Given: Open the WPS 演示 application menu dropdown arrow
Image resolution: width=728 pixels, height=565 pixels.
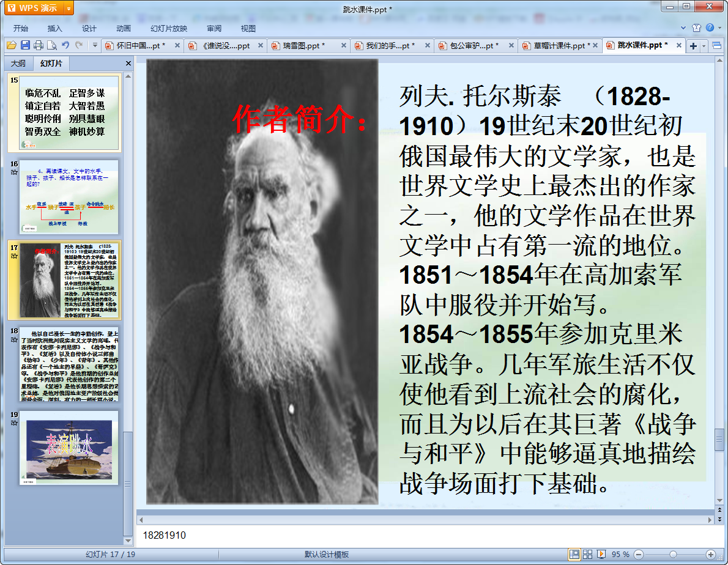Looking at the screenshot, I should [69, 9].
